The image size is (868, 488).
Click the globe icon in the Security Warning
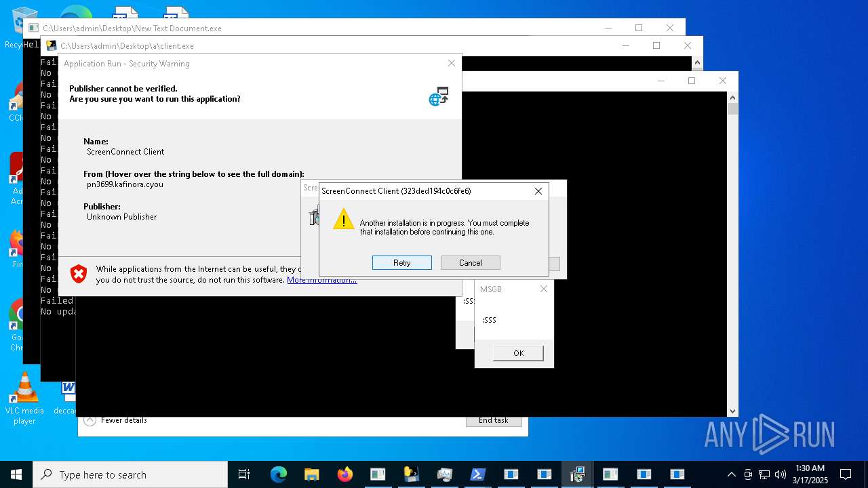(x=439, y=96)
